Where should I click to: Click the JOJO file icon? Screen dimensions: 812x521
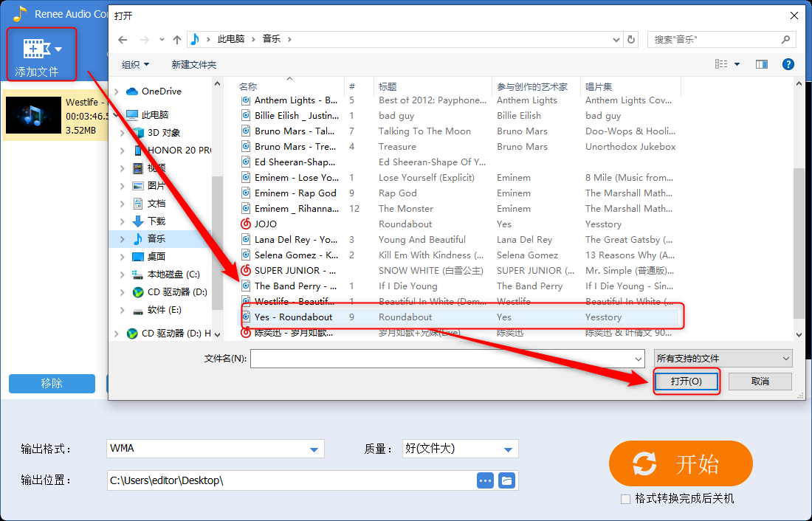(x=246, y=224)
